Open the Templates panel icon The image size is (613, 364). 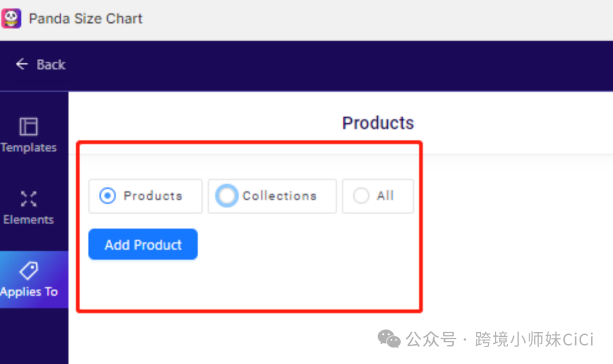[28, 126]
